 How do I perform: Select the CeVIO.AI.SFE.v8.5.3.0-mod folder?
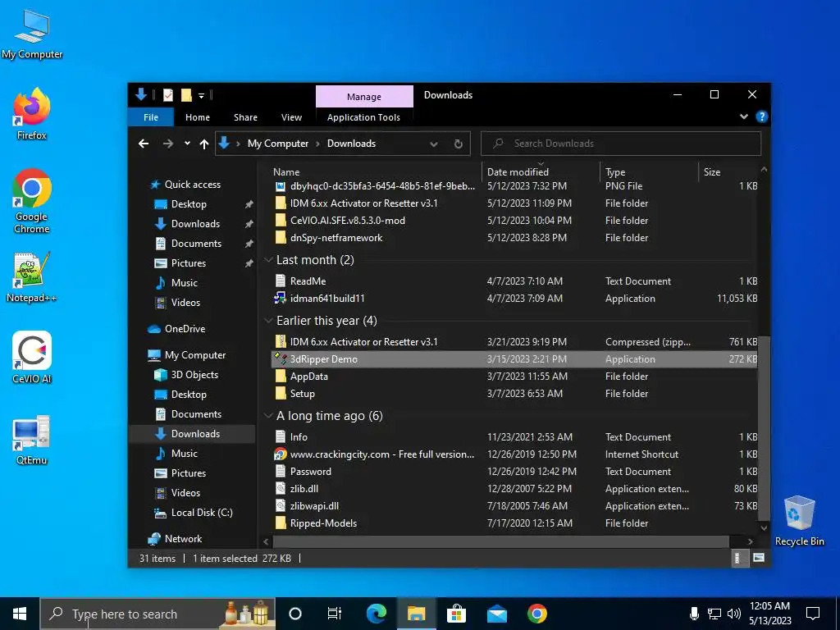pos(347,221)
